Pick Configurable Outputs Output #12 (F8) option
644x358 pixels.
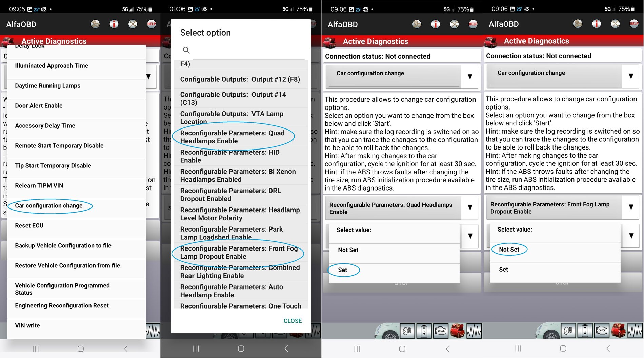[x=241, y=79]
